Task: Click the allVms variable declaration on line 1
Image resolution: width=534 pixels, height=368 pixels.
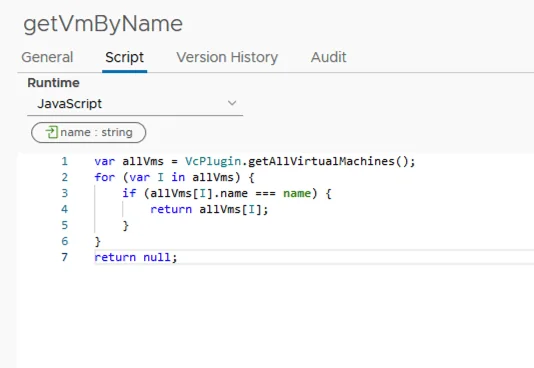Action: (x=143, y=161)
